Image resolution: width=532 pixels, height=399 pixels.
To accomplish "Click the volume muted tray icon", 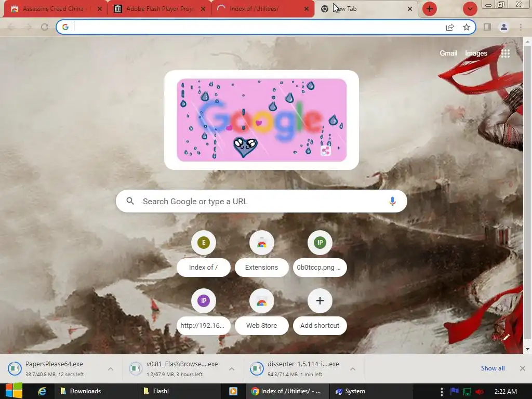I will (480, 392).
